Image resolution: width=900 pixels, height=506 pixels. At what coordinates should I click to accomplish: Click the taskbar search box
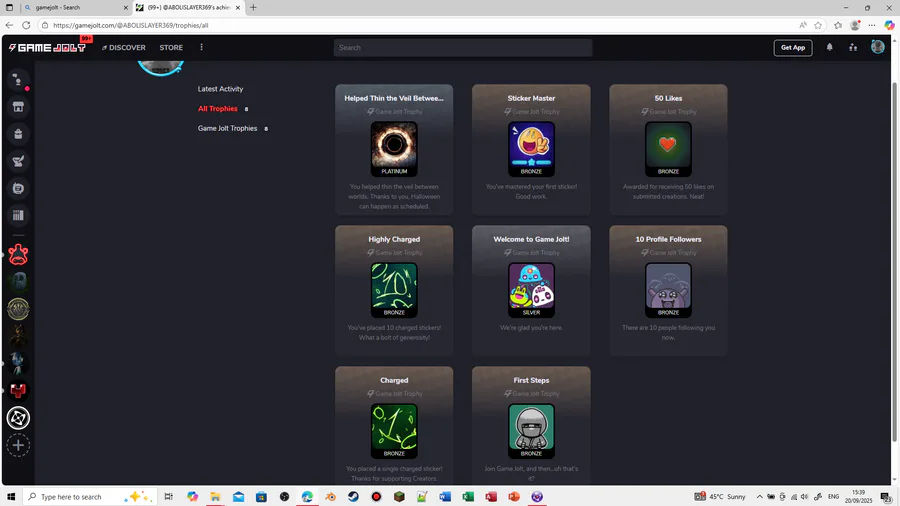[x=91, y=497]
